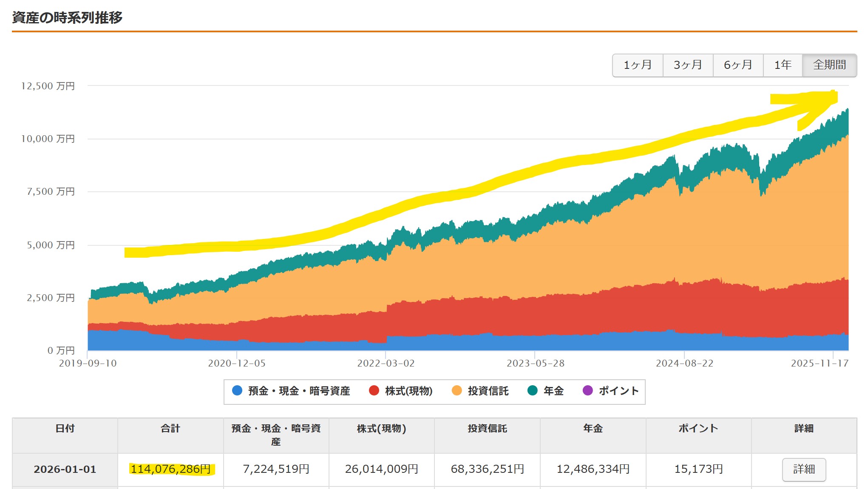The width and height of the screenshot is (868, 489).
Task: Click highlighted total 114,076,286円 cell
Action: [170, 469]
